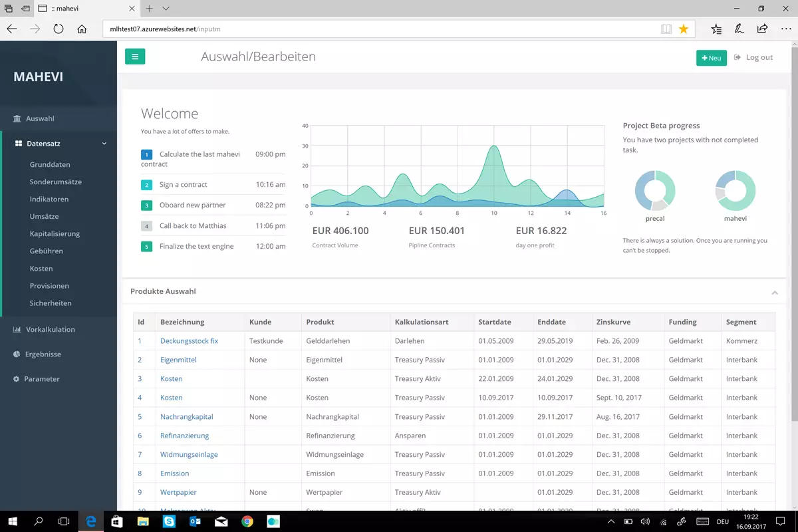The image size is (798, 532).
Task: Go back in browser
Action: tap(12, 29)
